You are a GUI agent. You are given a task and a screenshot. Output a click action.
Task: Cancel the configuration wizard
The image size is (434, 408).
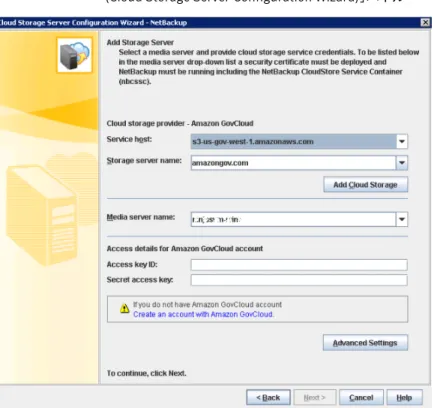[x=361, y=398]
